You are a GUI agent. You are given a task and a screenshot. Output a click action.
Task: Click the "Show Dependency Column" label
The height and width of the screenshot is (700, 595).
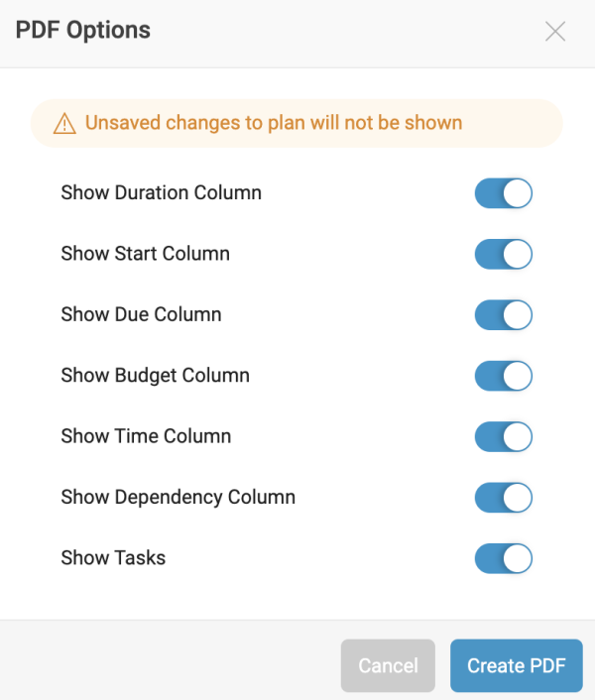tap(178, 498)
